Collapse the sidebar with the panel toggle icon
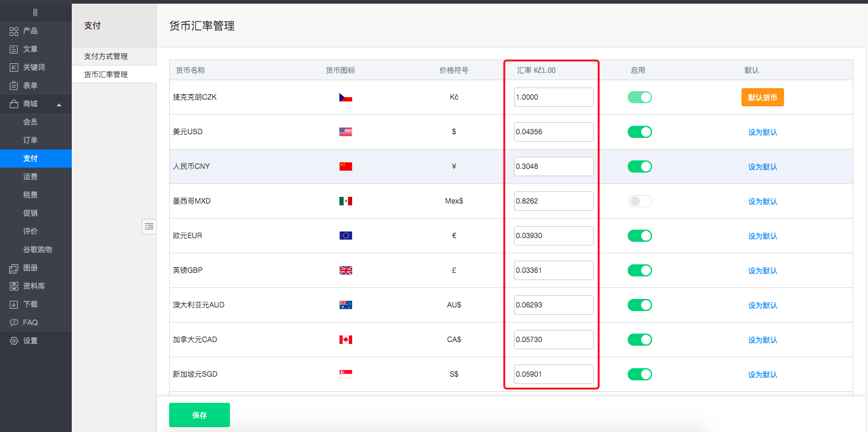Image resolution: width=868 pixels, height=432 pixels. click(149, 226)
